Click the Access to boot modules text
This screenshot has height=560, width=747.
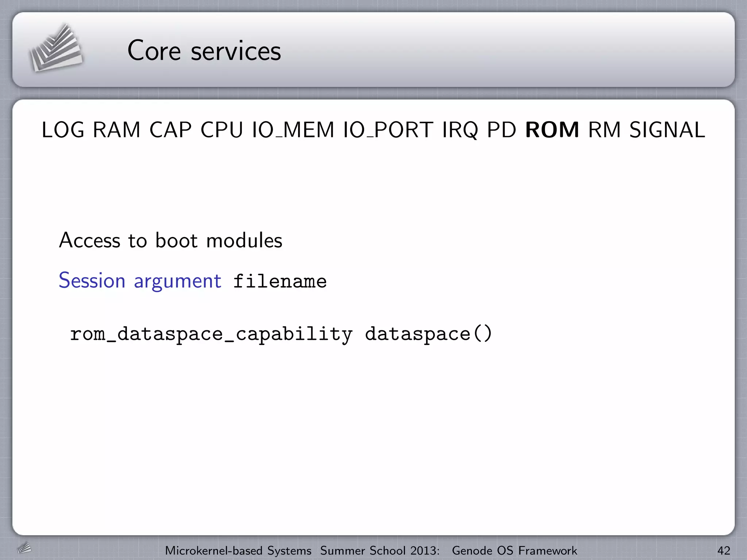pyautogui.click(x=171, y=241)
